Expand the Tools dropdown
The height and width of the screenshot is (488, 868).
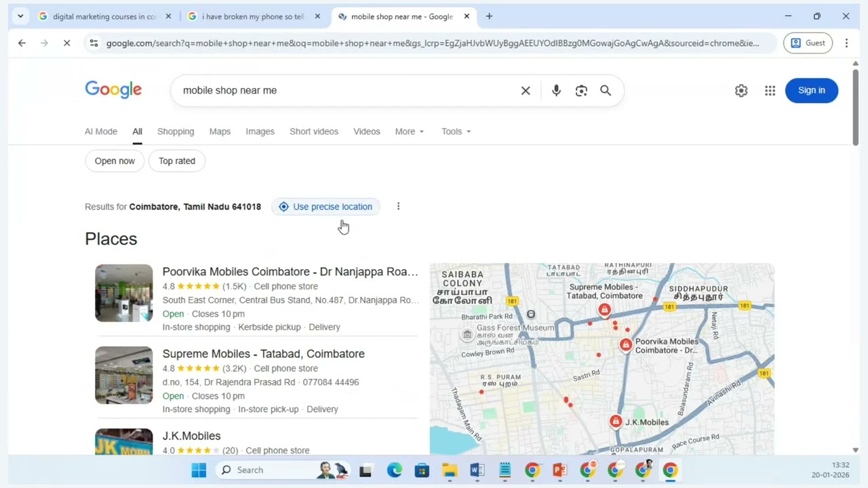point(456,131)
